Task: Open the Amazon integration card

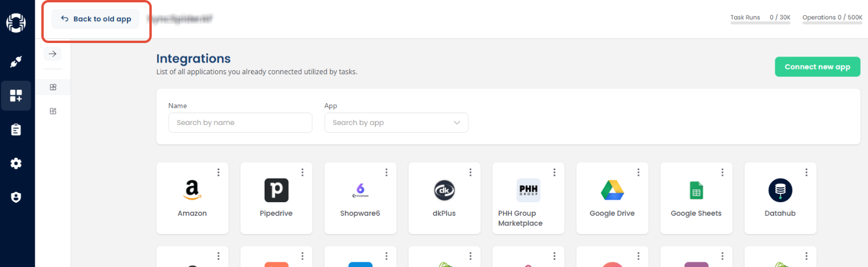Action: (192, 198)
